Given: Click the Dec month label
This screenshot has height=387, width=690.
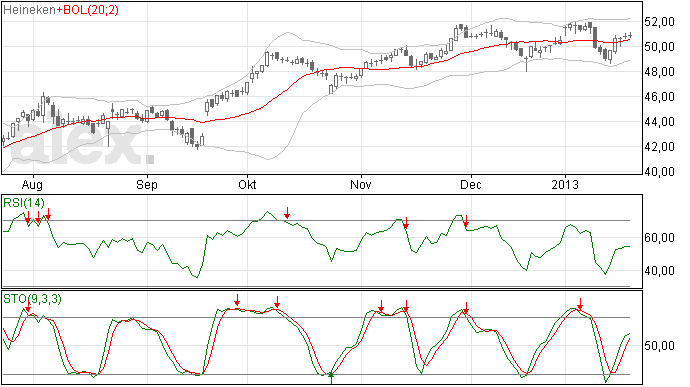Looking at the screenshot, I should click(x=471, y=184).
